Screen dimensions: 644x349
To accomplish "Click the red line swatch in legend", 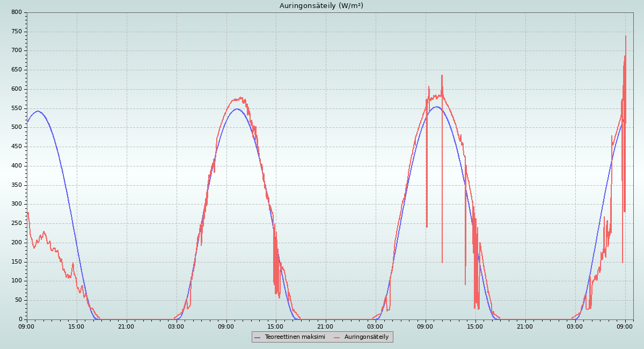I will pos(338,337).
